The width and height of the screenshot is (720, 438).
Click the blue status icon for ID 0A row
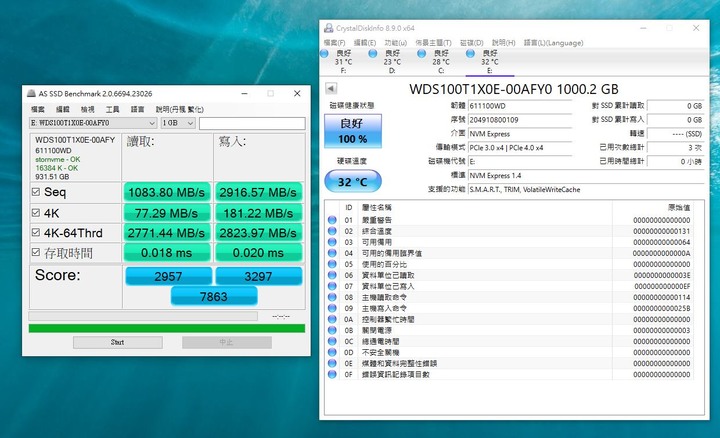pos(332,319)
